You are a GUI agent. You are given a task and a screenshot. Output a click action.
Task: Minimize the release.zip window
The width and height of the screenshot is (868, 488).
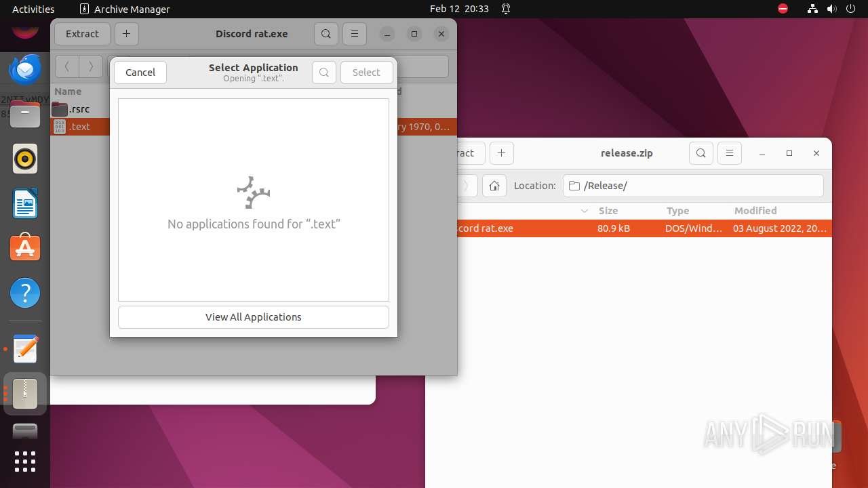(762, 153)
